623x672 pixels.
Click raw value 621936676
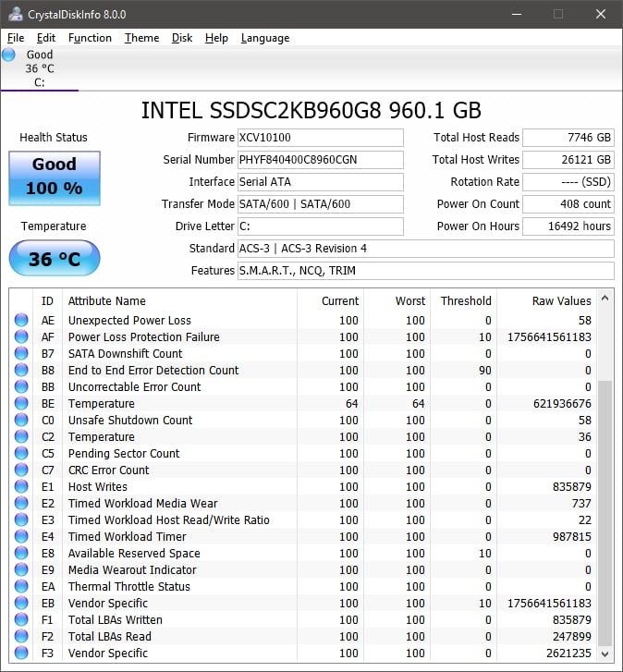point(562,403)
